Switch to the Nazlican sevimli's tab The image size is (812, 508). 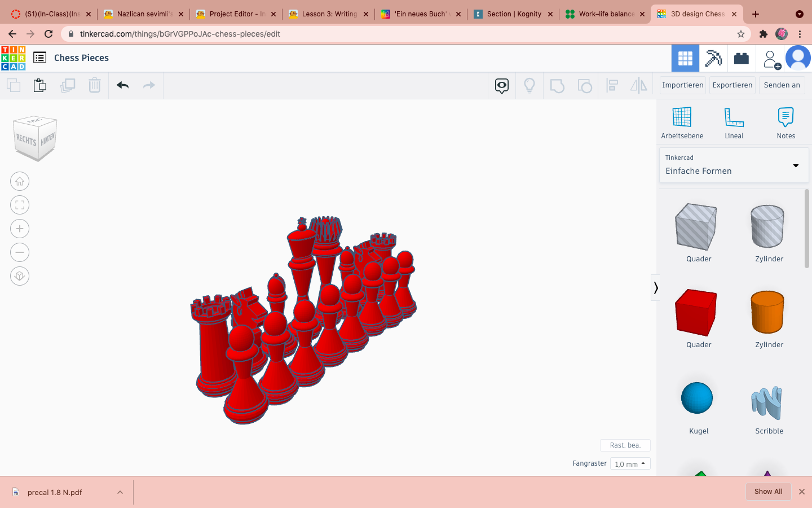point(144,14)
